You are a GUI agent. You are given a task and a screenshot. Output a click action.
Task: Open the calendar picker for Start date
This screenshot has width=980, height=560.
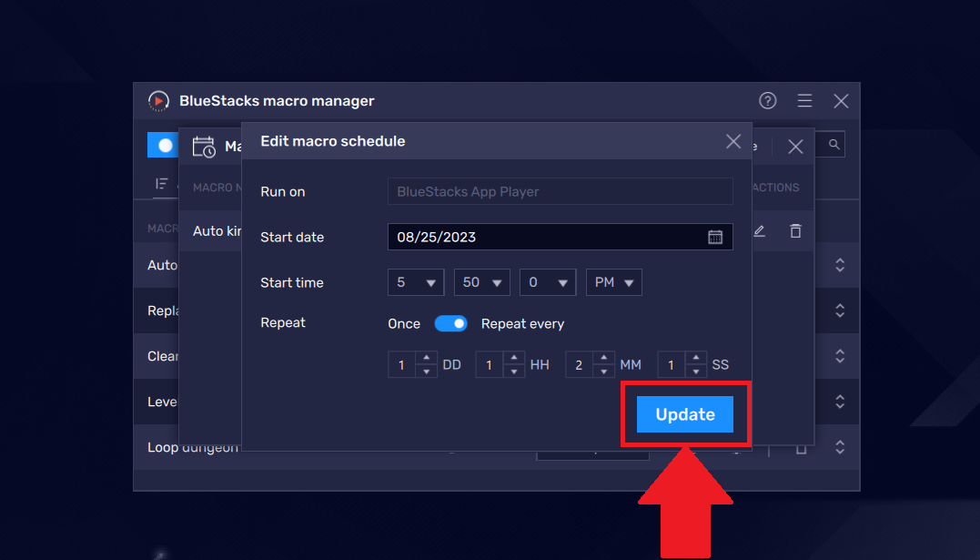click(x=715, y=237)
